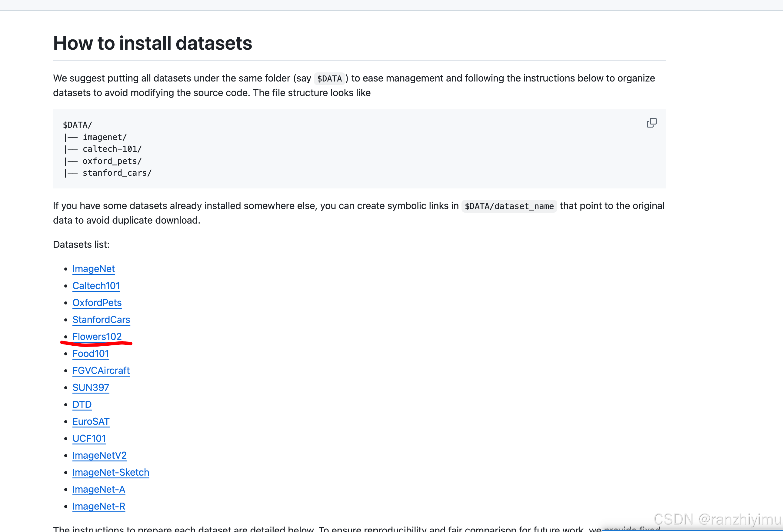Click the $DATA/dataset_name inline code
The height and width of the screenshot is (532, 783).
[x=509, y=206]
